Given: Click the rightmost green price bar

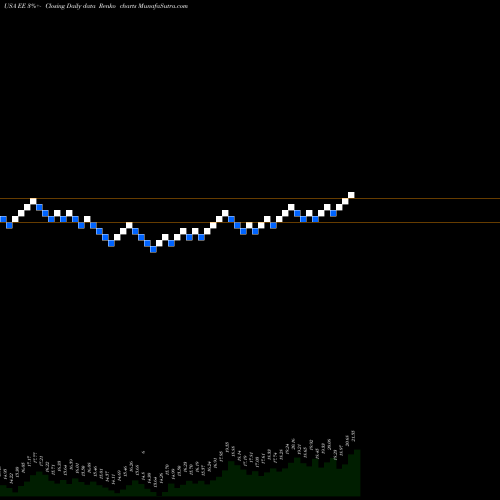Looking at the screenshot, I should click(357, 473).
